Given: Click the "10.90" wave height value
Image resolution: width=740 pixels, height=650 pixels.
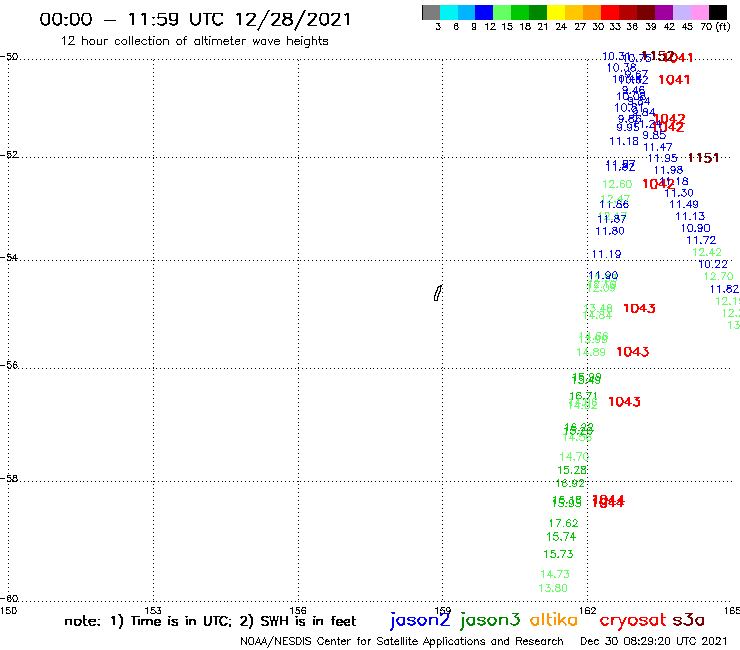Looking at the screenshot, I should [696, 228].
